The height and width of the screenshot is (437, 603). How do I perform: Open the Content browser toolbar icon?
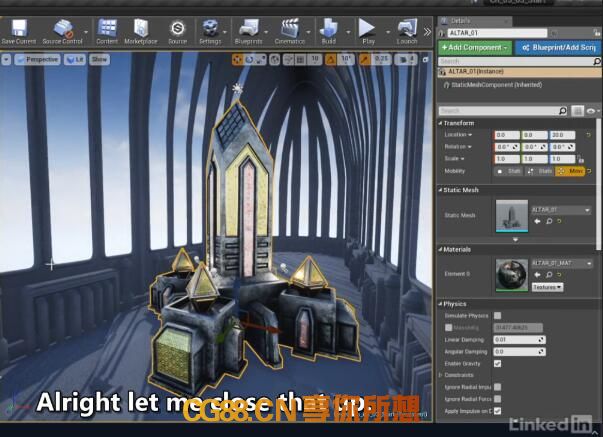107,32
